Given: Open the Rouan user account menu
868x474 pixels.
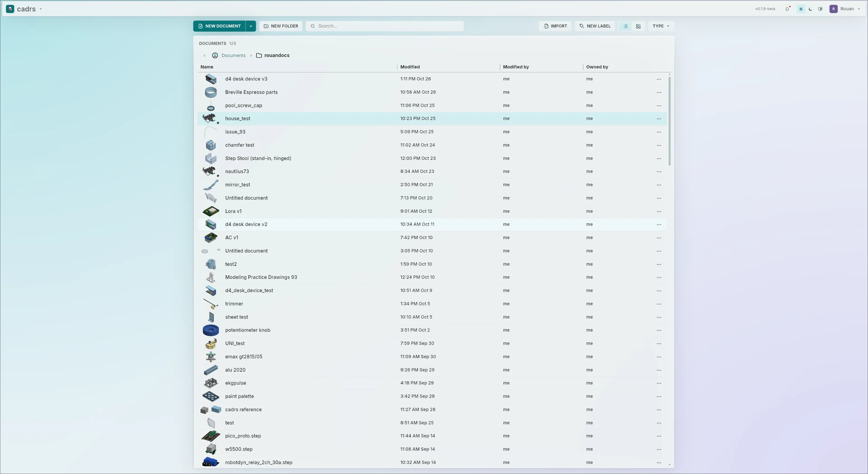Looking at the screenshot, I should point(844,9).
